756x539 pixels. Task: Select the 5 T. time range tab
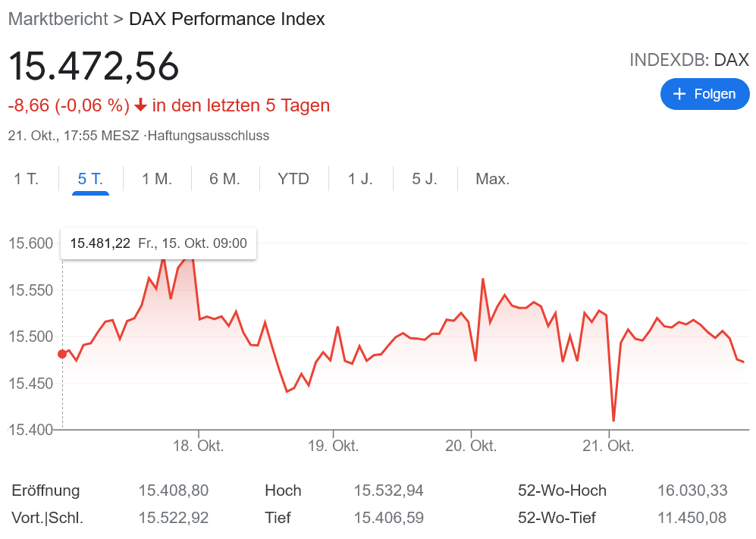click(x=90, y=180)
